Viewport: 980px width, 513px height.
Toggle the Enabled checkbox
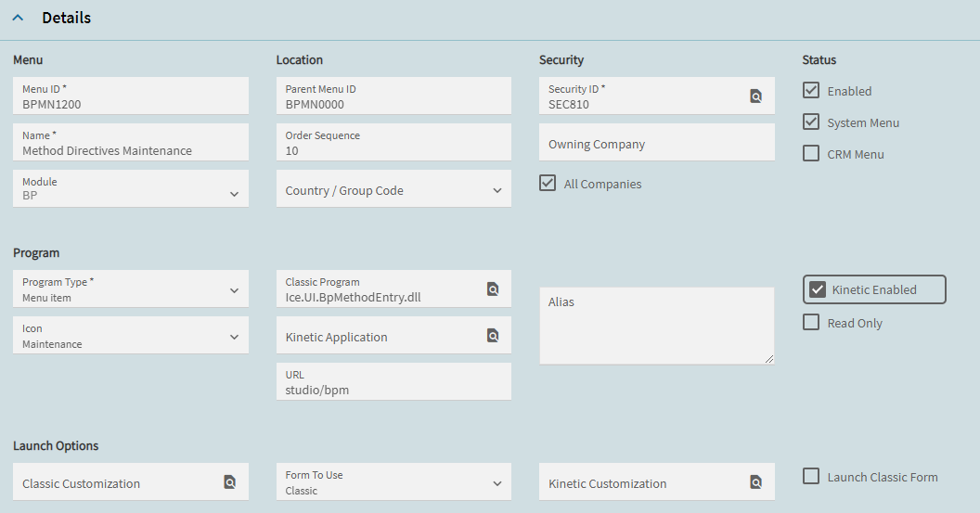[810, 90]
